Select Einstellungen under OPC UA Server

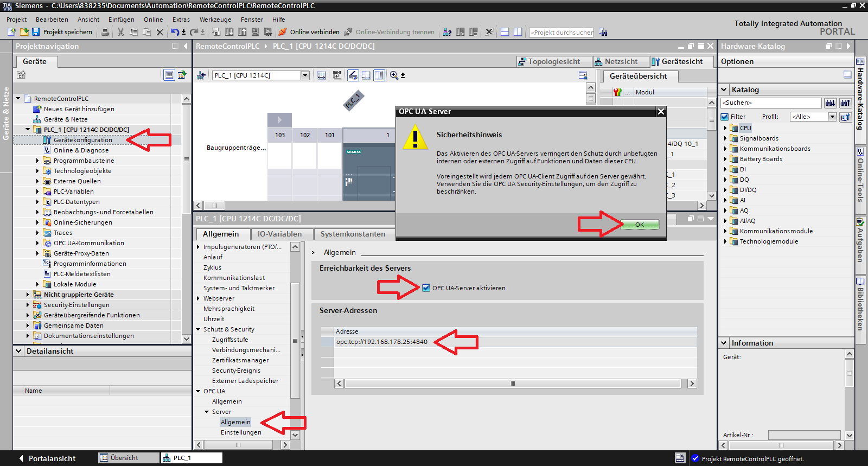241,432
